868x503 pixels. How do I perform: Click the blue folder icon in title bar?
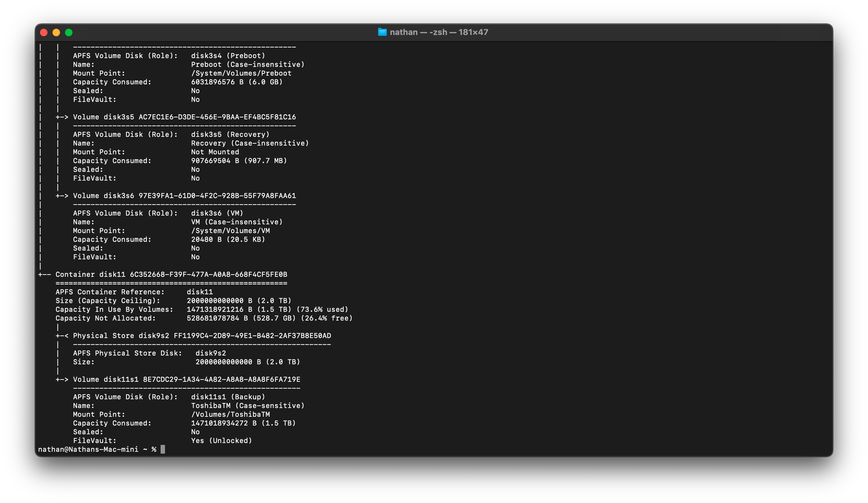point(382,32)
